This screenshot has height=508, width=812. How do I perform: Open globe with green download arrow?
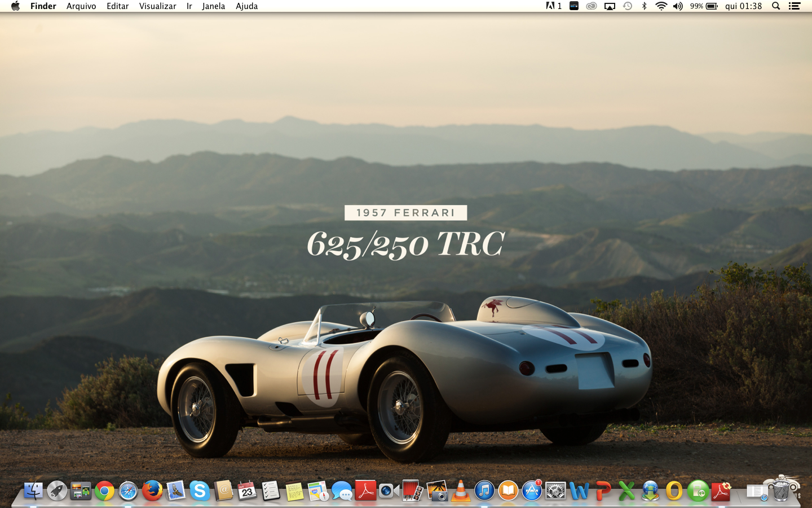(650, 491)
